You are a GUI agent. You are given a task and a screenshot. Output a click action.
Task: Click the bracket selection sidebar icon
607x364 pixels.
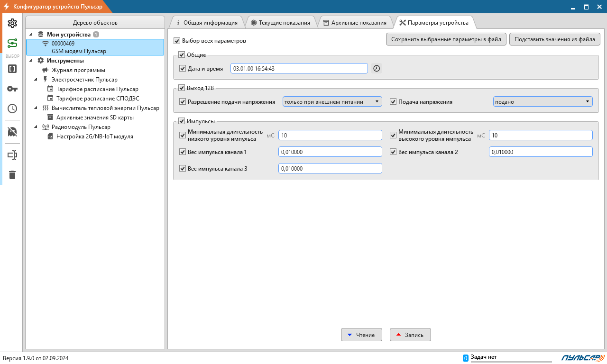pos(12,69)
